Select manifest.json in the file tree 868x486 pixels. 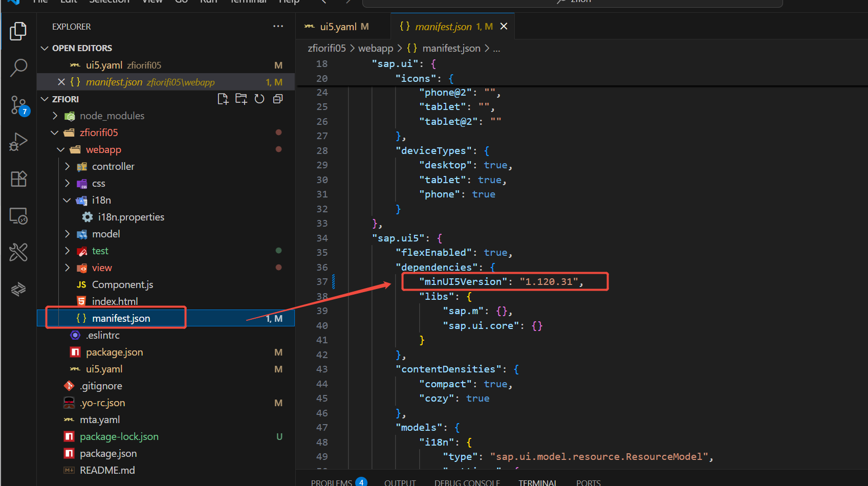[166, 318]
